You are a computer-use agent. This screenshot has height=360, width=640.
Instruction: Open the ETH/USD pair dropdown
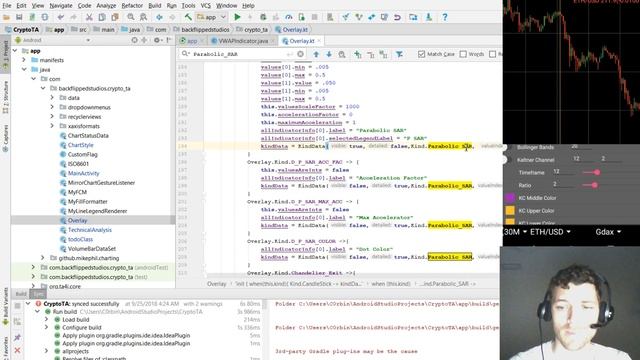coord(551,232)
